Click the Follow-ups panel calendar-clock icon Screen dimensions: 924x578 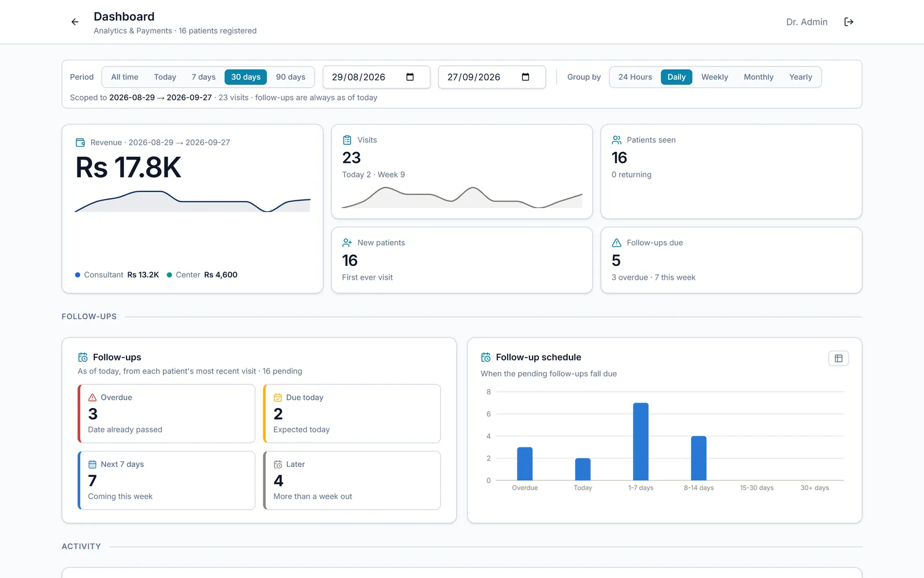[83, 357]
